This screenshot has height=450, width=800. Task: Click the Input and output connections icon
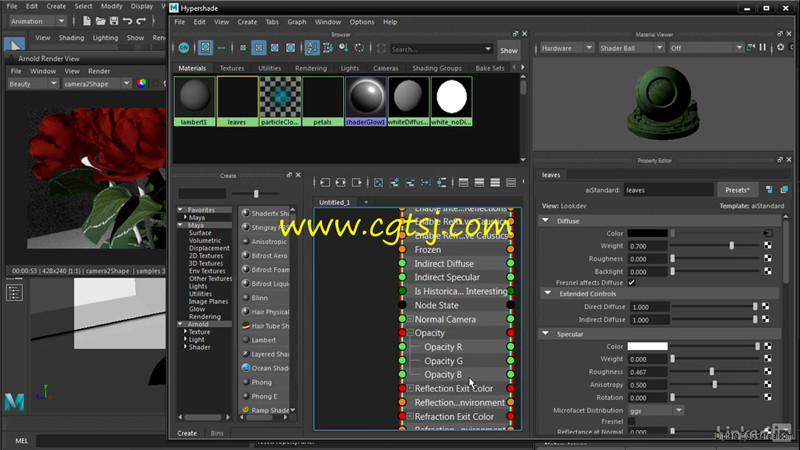click(341, 183)
